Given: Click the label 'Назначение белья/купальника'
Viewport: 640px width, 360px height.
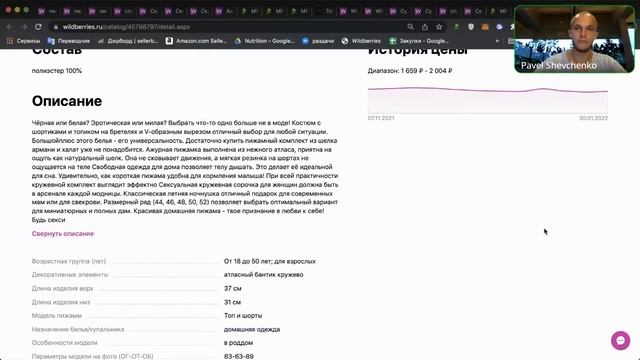Looking at the screenshot, I should point(78,329).
